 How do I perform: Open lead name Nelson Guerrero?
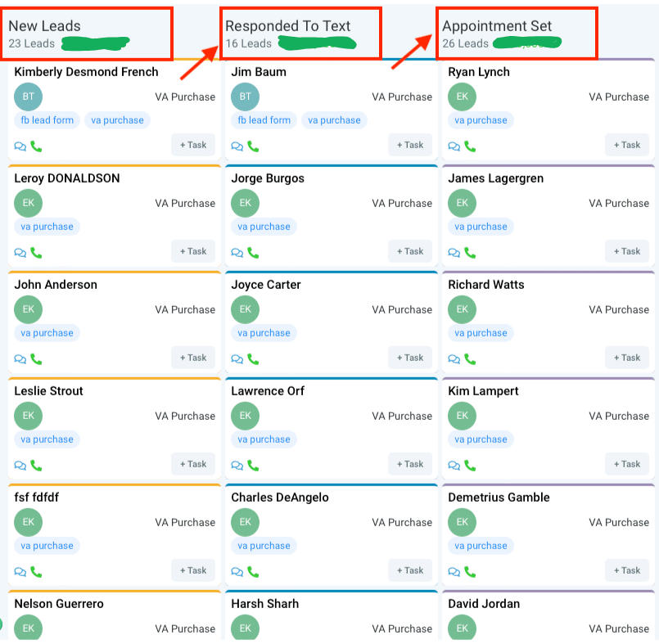pos(58,604)
